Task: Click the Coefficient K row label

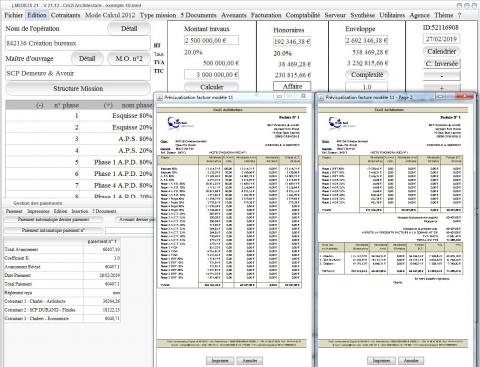Action: click(x=17, y=258)
